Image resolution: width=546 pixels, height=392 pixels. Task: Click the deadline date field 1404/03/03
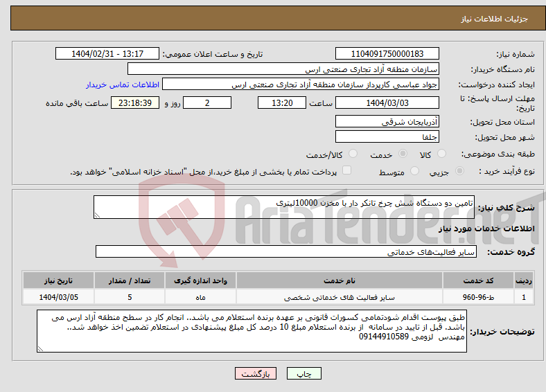387,103
